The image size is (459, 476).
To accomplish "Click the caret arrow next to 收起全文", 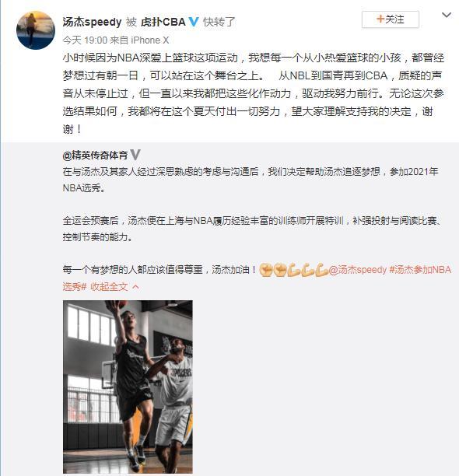I will click(x=136, y=287).
